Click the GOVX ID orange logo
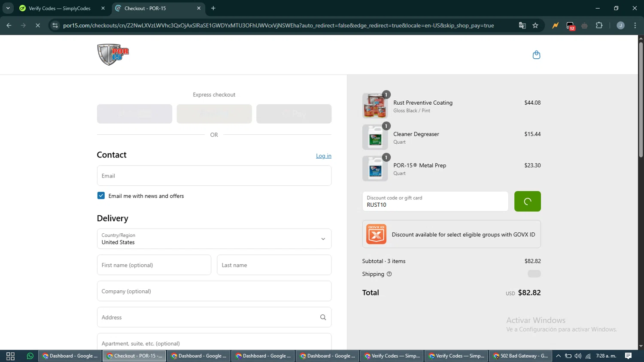This screenshot has width=644, height=362. click(x=376, y=234)
